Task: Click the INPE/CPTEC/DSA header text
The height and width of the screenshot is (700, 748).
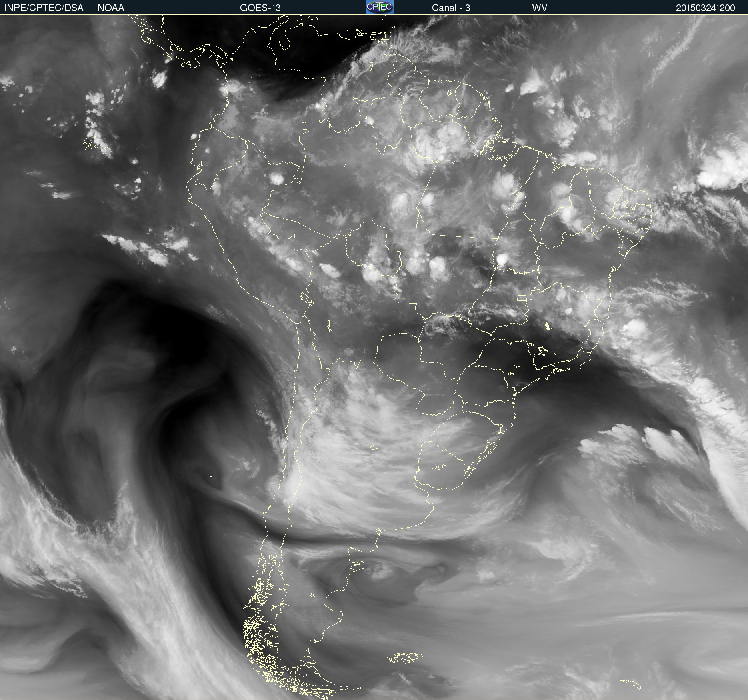Action: click(44, 8)
